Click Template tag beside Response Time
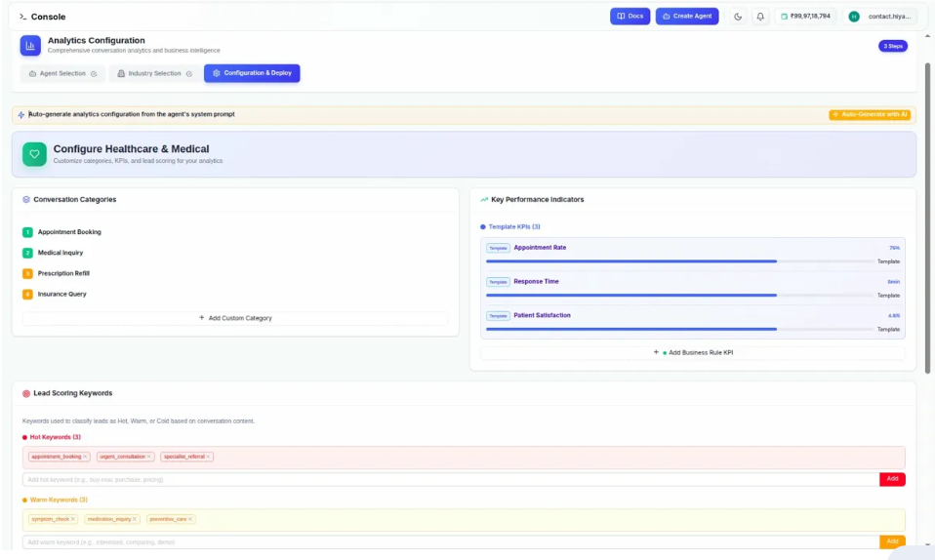Image resolution: width=935 pixels, height=560 pixels. [498, 282]
